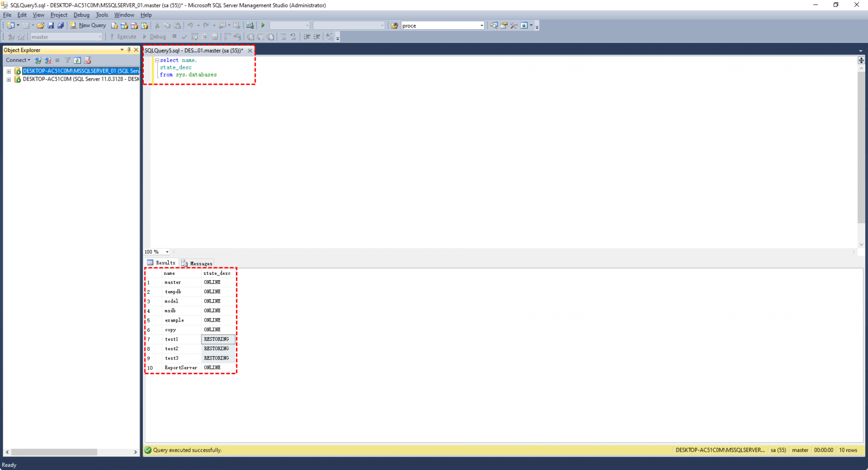Select the SQLQuery5.sql document tab
The image size is (868, 470).
194,50
